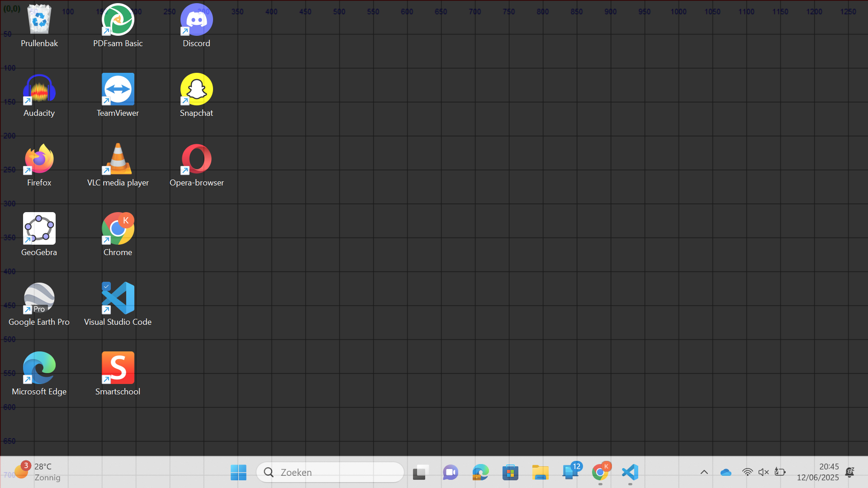The image size is (868, 488).
Task: Open the Windows Start menu
Action: (x=238, y=473)
